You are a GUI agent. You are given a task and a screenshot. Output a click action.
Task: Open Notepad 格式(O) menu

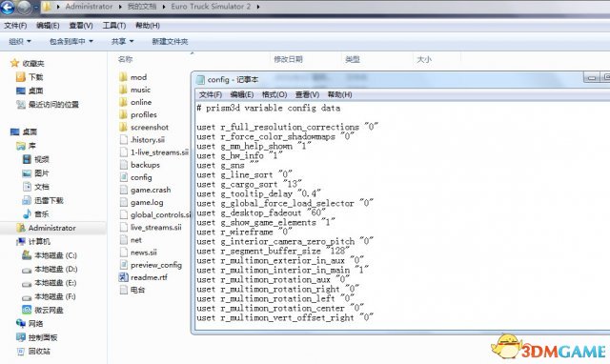(x=274, y=94)
